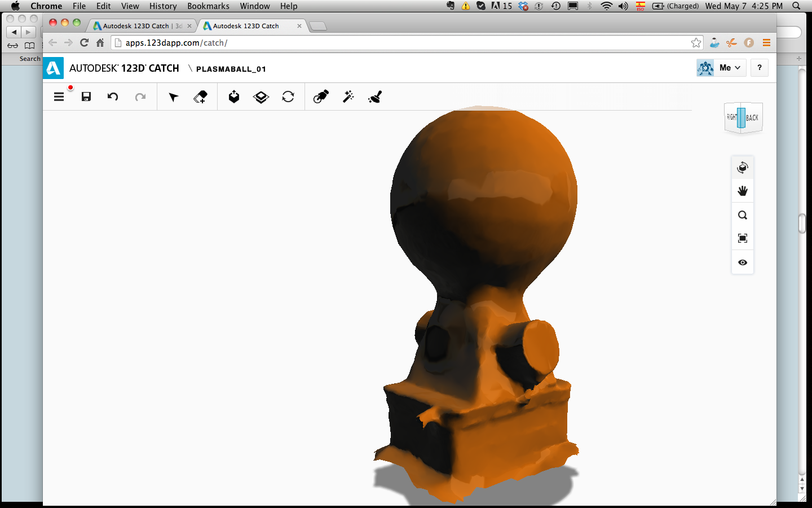
Task: Open help with the question mark button
Action: point(760,68)
